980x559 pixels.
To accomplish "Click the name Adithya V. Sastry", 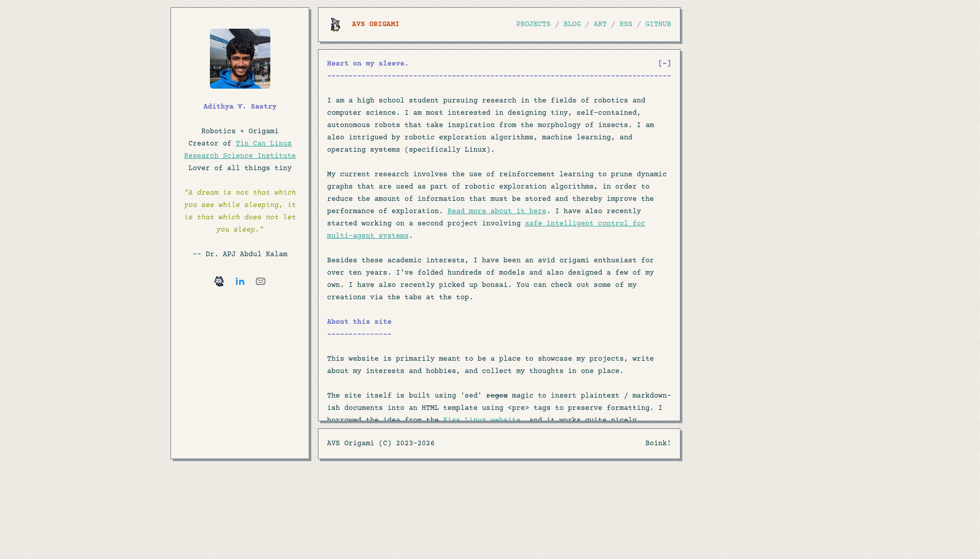I will [240, 107].
